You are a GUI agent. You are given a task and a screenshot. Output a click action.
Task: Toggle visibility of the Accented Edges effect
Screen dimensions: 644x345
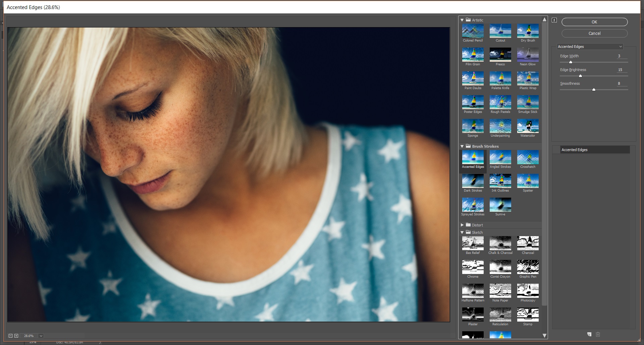[x=556, y=150]
